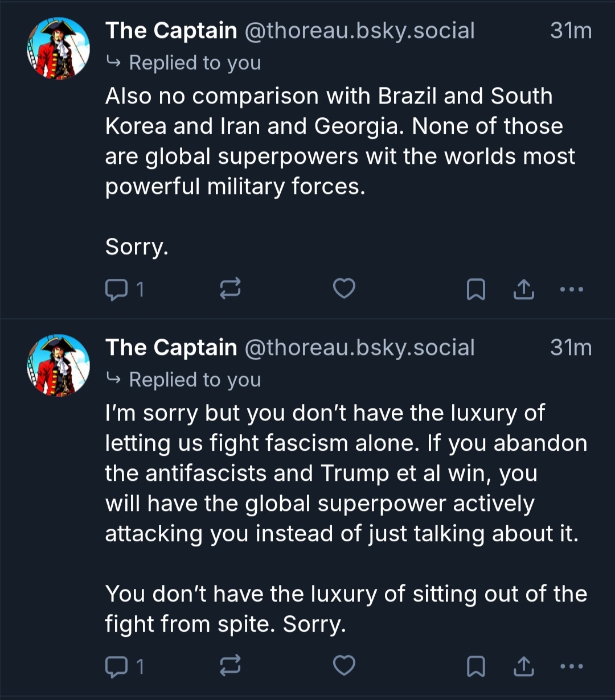
Task: Share the fight fascism post
Action: 523,666
